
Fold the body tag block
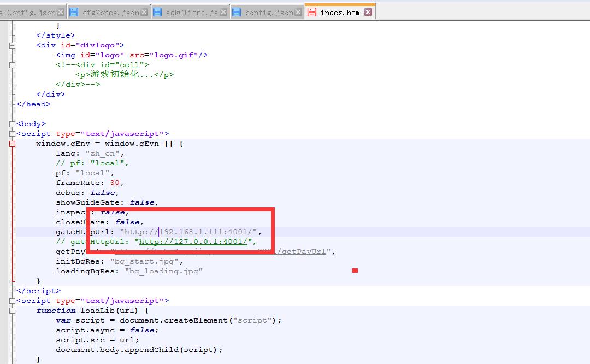(x=12, y=124)
